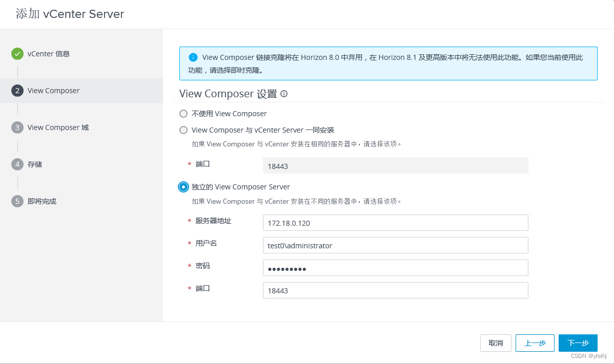Click the 上一步 button

pyautogui.click(x=535, y=343)
